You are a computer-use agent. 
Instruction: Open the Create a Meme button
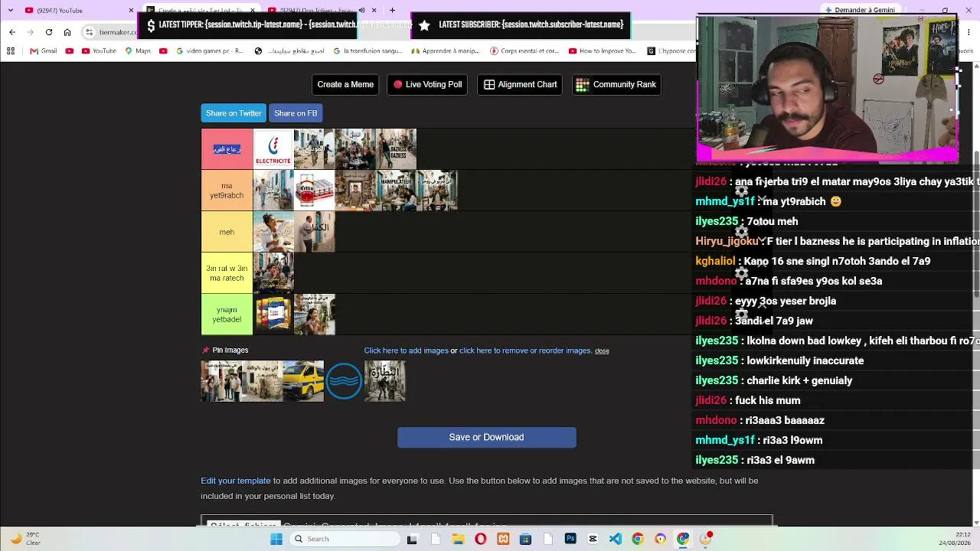point(345,84)
